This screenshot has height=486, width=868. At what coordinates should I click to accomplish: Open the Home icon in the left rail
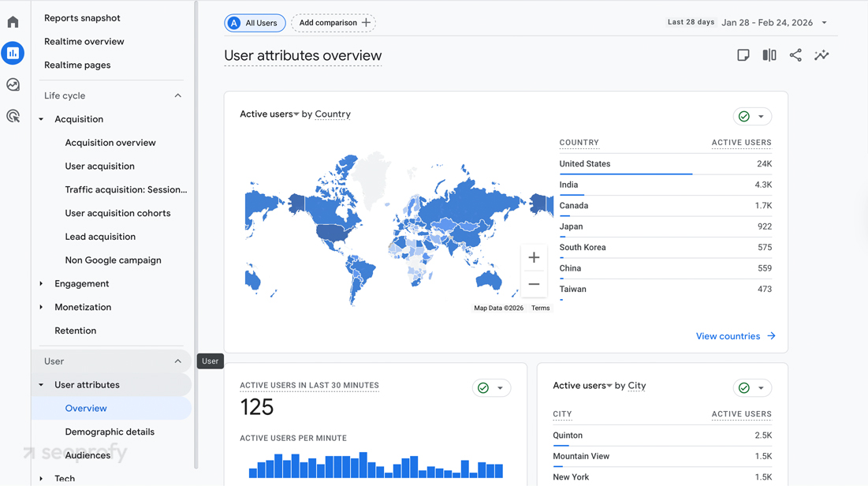(13, 22)
